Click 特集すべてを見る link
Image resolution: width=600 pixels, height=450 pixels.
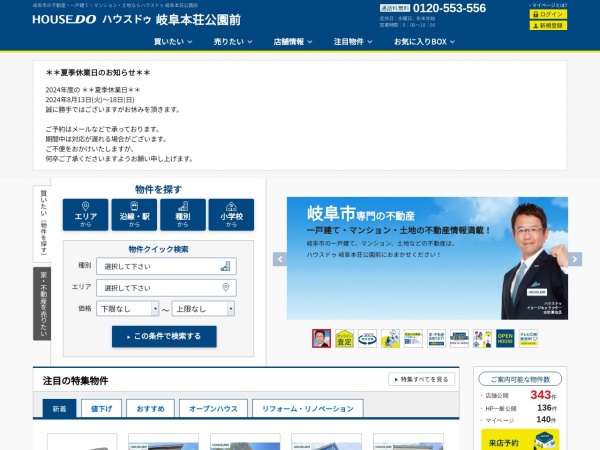pos(421,379)
